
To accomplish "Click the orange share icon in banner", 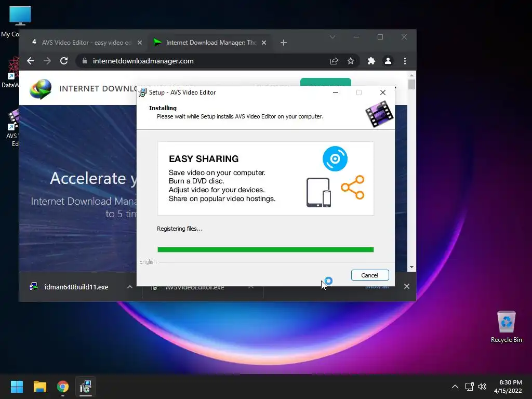I will pyautogui.click(x=353, y=187).
